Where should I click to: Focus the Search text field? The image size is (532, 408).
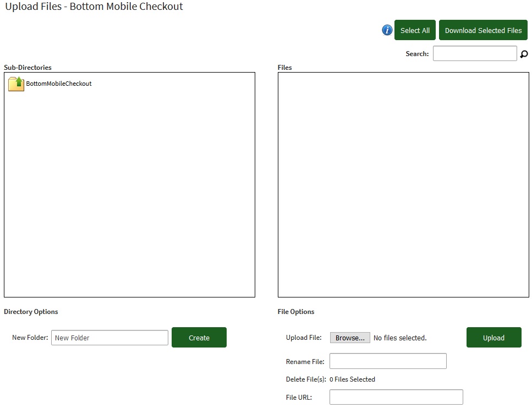475,53
